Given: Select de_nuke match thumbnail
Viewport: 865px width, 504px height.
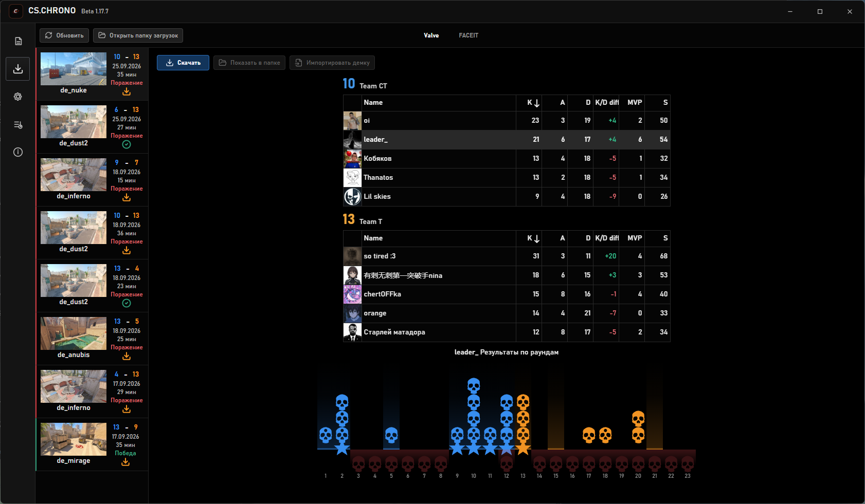Looking at the screenshot, I should tap(74, 69).
